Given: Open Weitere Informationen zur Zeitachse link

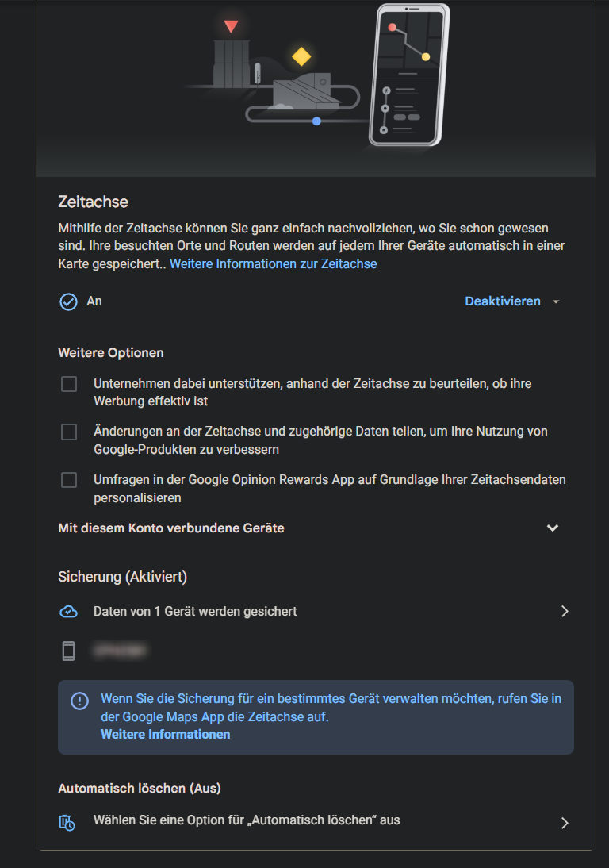Looking at the screenshot, I should pyautogui.click(x=274, y=264).
